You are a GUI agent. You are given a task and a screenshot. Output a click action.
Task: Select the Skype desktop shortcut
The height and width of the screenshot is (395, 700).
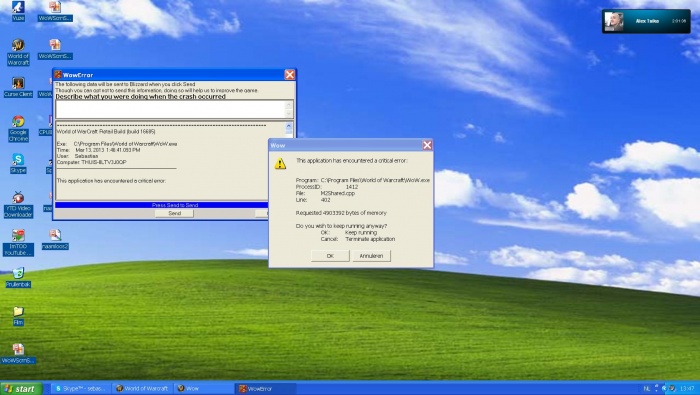18,163
